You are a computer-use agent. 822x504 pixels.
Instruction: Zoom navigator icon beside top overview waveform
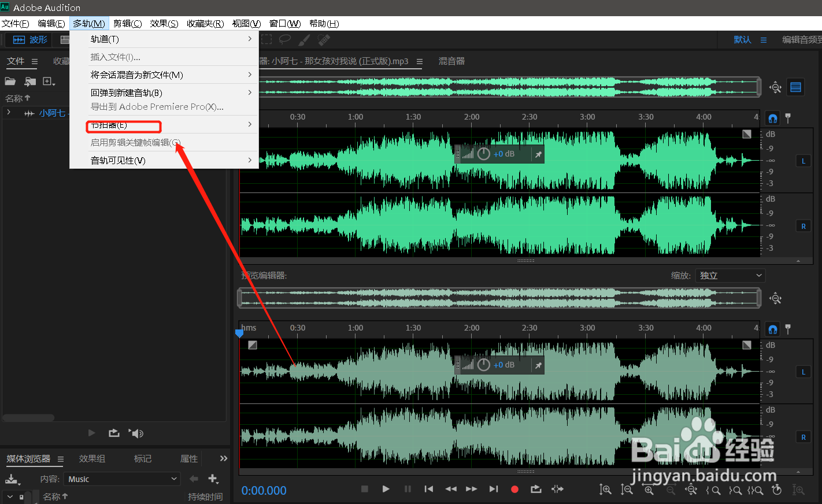pyautogui.click(x=775, y=87)
